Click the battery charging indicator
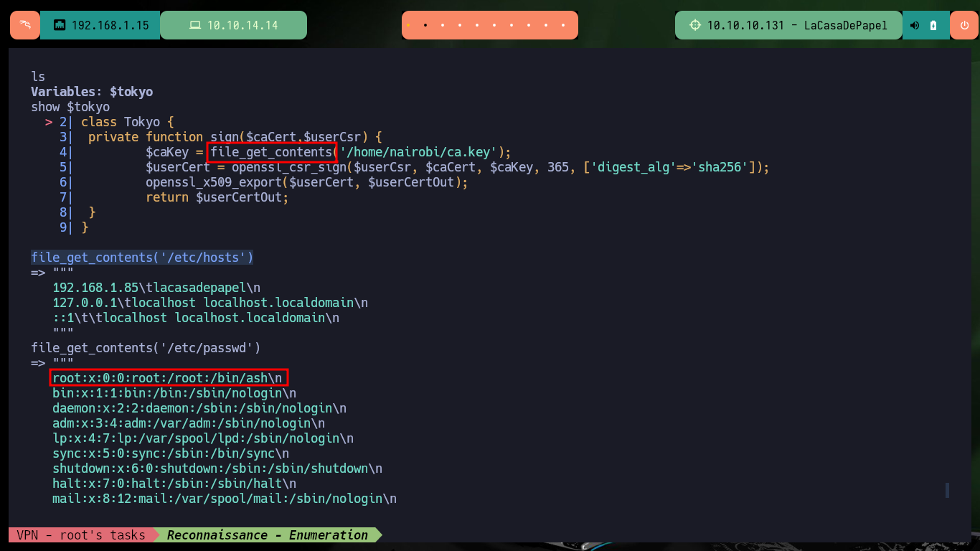The height and width of the screenshot is (551, 980). 933,25
